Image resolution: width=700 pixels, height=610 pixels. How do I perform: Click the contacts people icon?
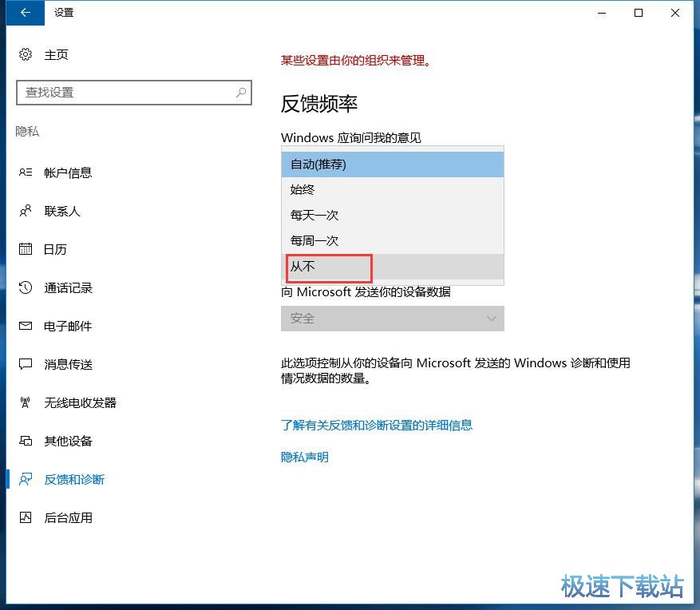26,211
